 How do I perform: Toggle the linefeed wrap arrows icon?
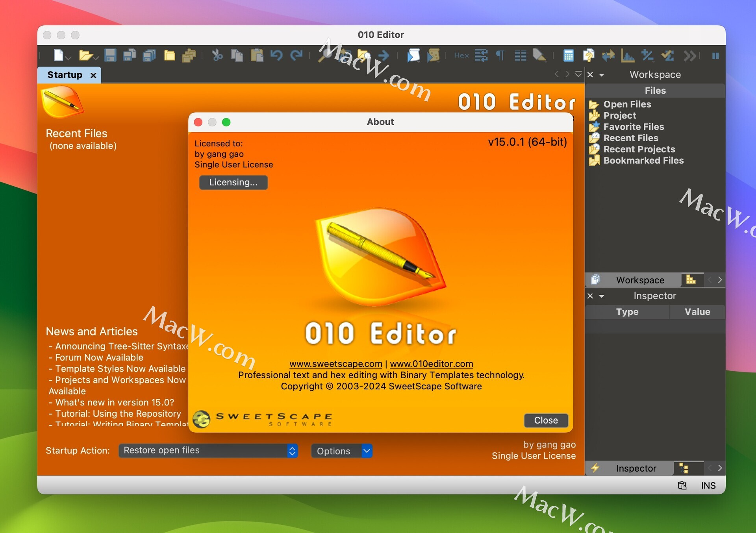pyautogui.click(x=481, y=56)
